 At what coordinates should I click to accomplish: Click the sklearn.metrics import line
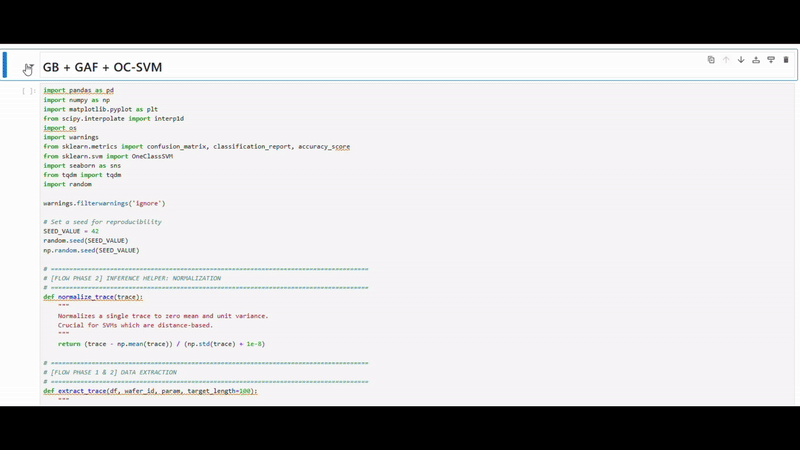pyautogui.click(x=196, y=146)
